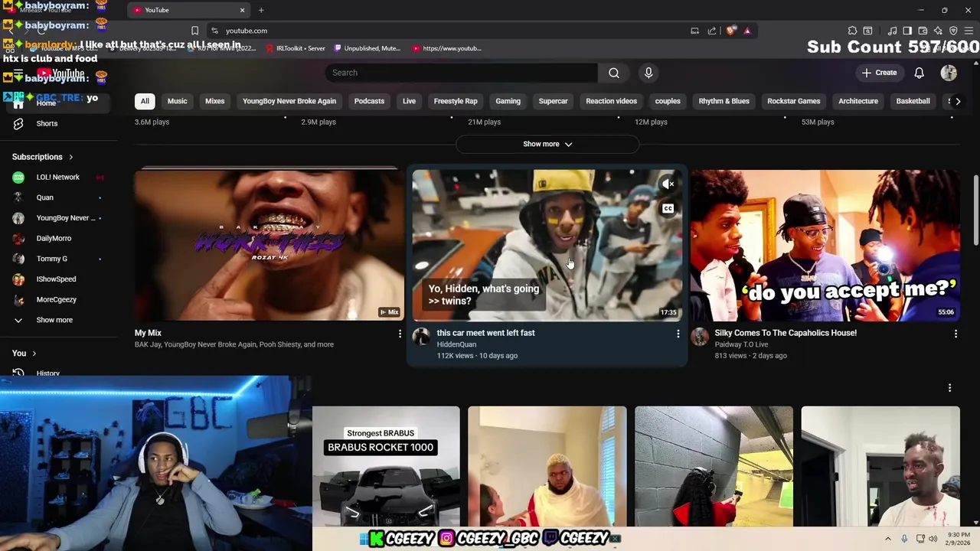
Task: Open the account avatar menu
Action: 949,73
